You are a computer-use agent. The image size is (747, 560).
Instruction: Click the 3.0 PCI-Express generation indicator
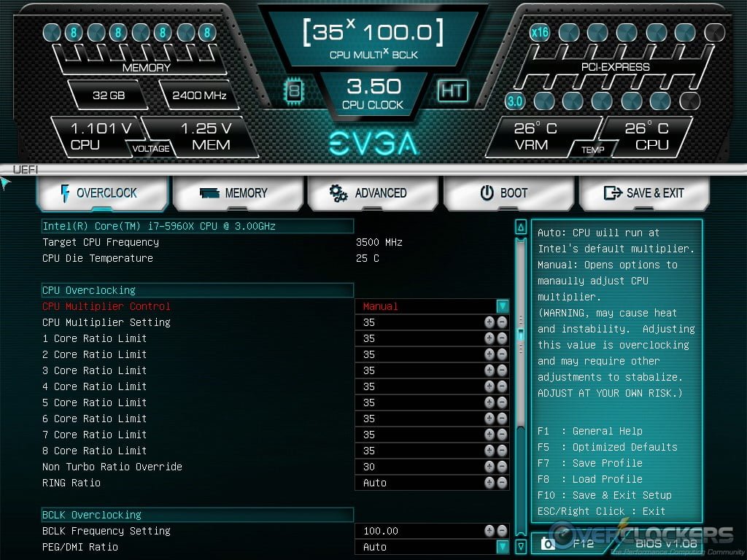point(516,101)
